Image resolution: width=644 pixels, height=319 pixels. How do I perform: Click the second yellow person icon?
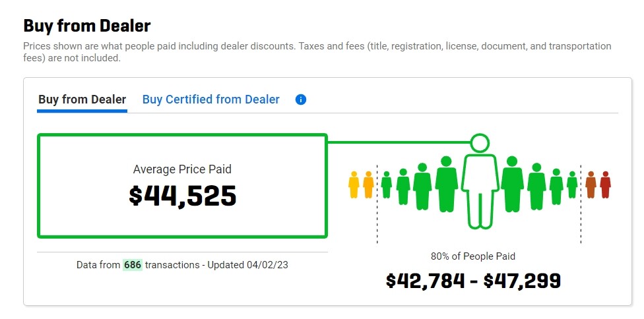[368, 185]
